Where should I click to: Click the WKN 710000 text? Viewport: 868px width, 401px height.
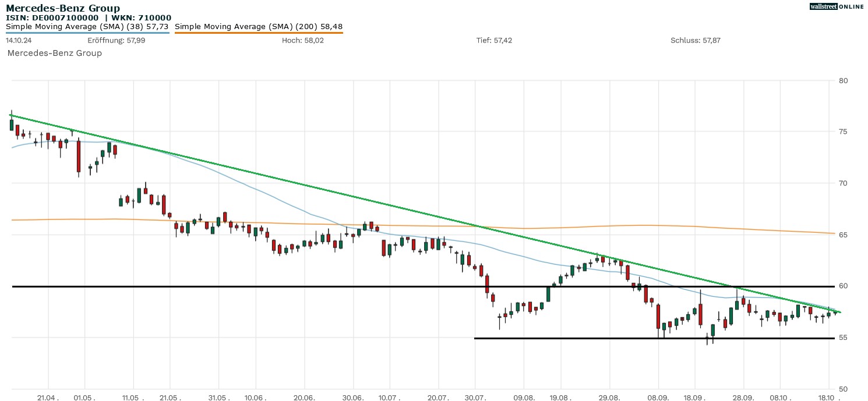(x=140, y=18)
